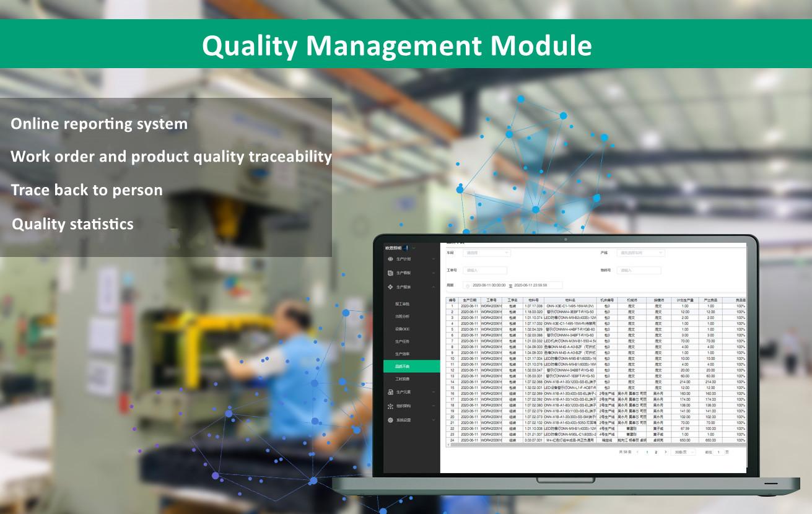Image resolution: width=812 pixels, height=514 pixels.
Task: Click planned quantity 160.00 in row 16
Action: tap(685, 393)
